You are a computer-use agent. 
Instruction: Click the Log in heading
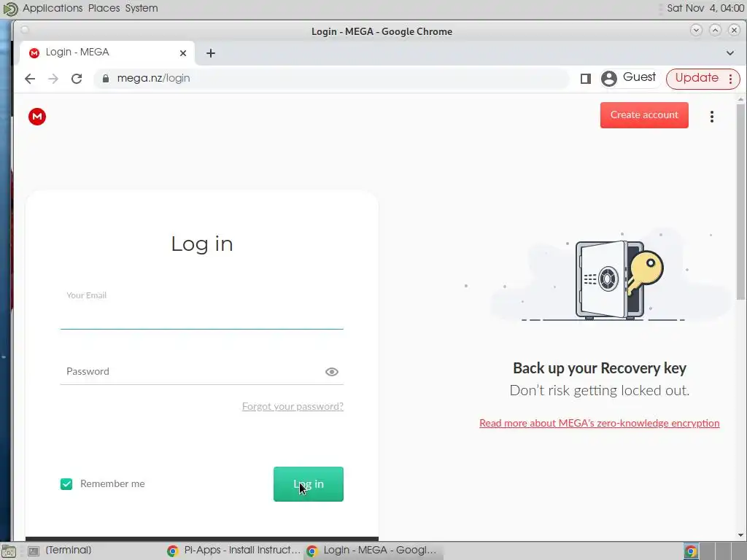[202, 244]
